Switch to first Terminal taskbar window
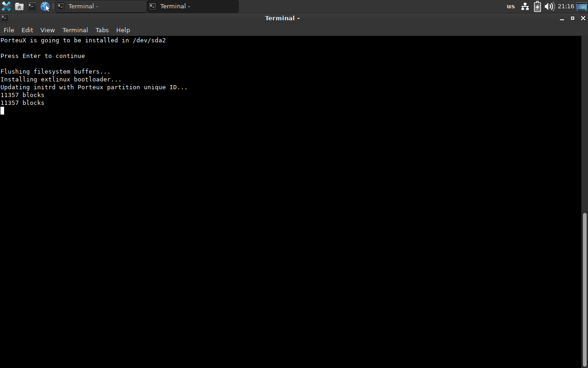Image resolution: width=588 pixels, height=368 pixels. [x=101, y=6]
